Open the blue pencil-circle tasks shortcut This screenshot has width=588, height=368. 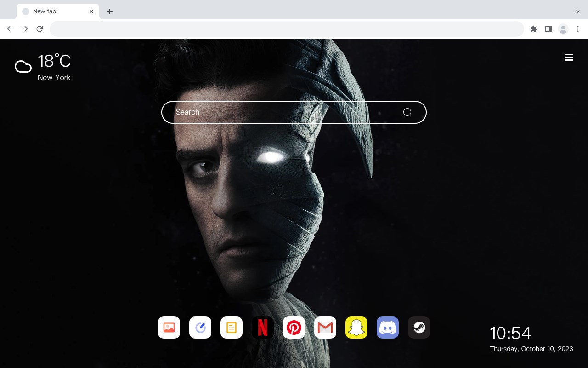coord(200,328)
